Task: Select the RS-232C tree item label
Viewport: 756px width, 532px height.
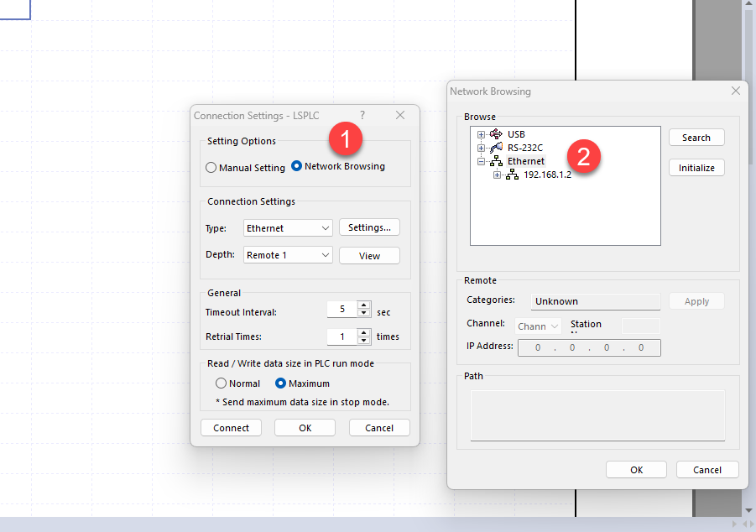Action: pos(525,148)
